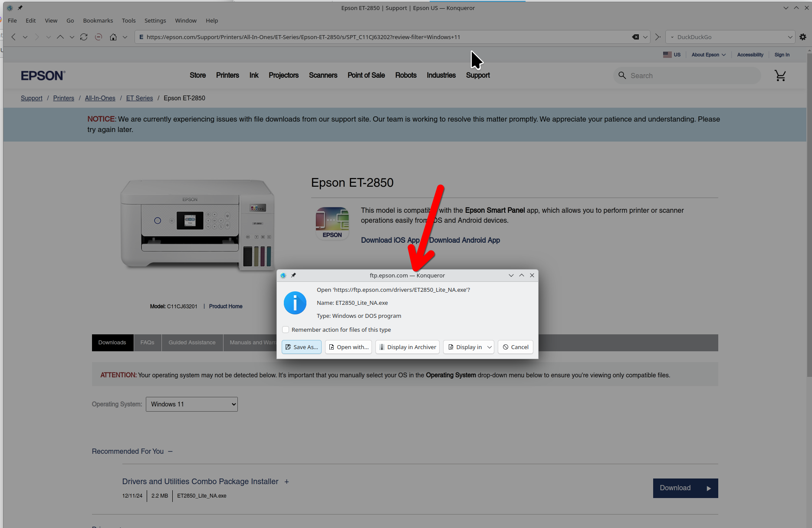Cancel the ftp.epson.com download dialog
This screenshot has width=812, height=528.
516,347
